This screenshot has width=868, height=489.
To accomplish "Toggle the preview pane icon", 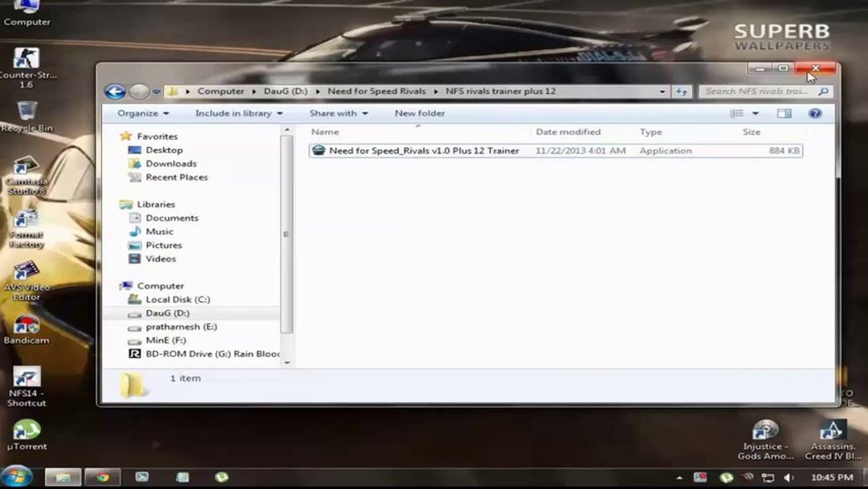I will click(x=784, y=113).
